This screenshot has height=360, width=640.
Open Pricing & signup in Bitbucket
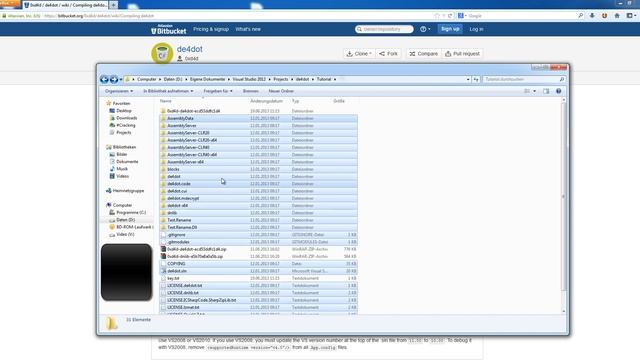(x=211, y=29)
